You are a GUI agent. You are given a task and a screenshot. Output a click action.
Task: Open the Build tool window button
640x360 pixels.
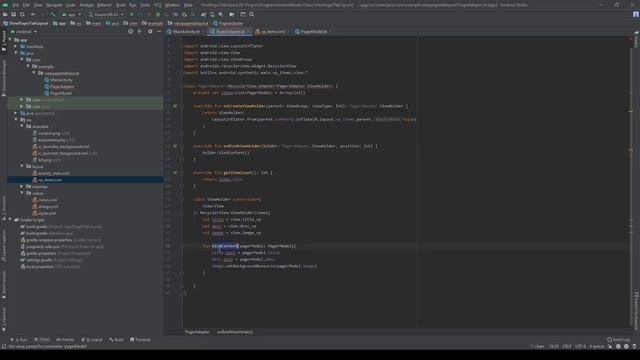click(116, 340)
